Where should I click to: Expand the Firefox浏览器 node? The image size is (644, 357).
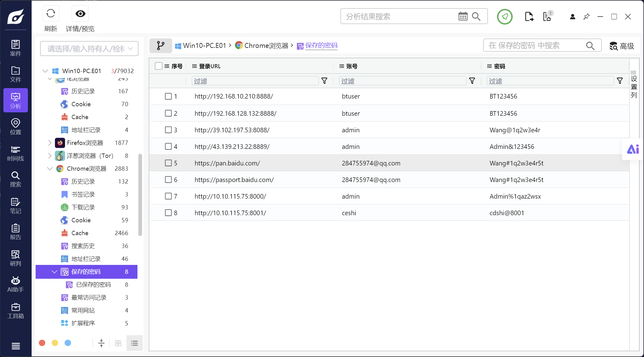[50, 143]
